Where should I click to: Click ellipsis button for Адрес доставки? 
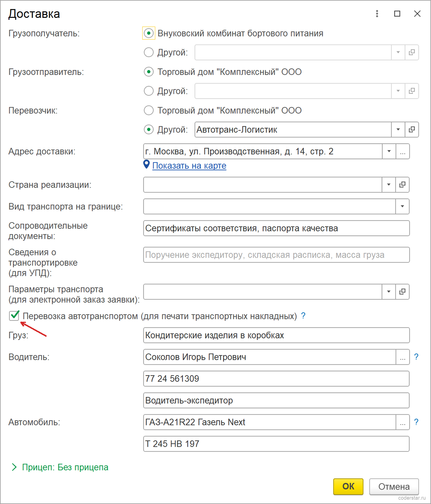coord(403,151)
